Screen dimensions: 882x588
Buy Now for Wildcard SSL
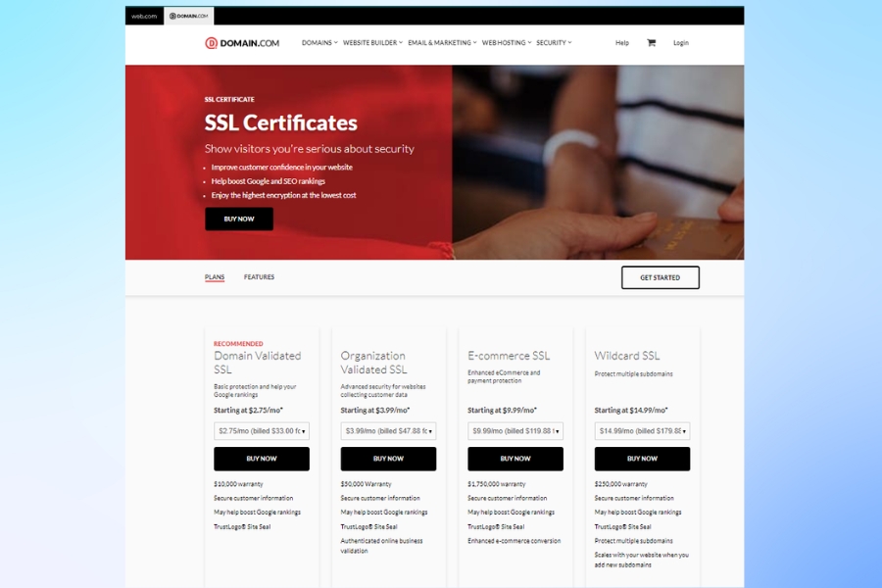[642, 459]
